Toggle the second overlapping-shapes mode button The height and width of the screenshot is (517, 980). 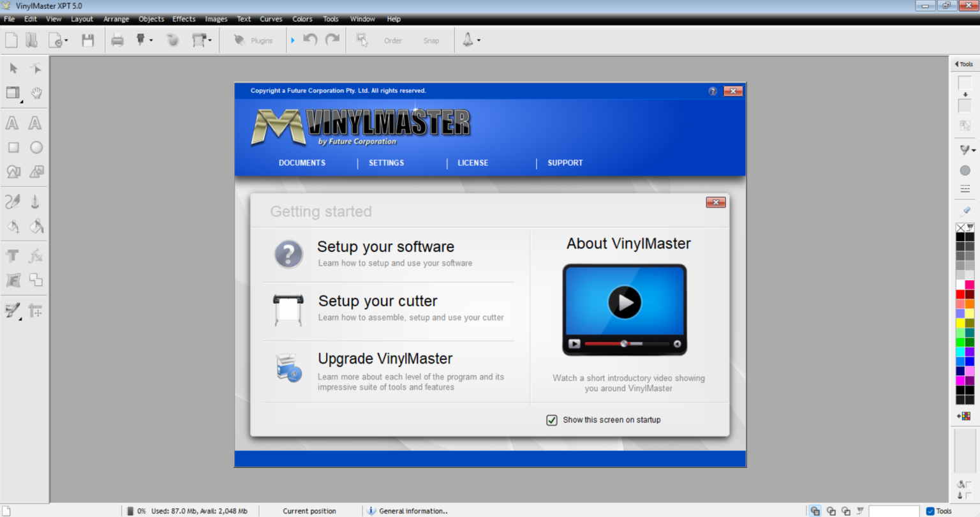click(x=831, y=511)
